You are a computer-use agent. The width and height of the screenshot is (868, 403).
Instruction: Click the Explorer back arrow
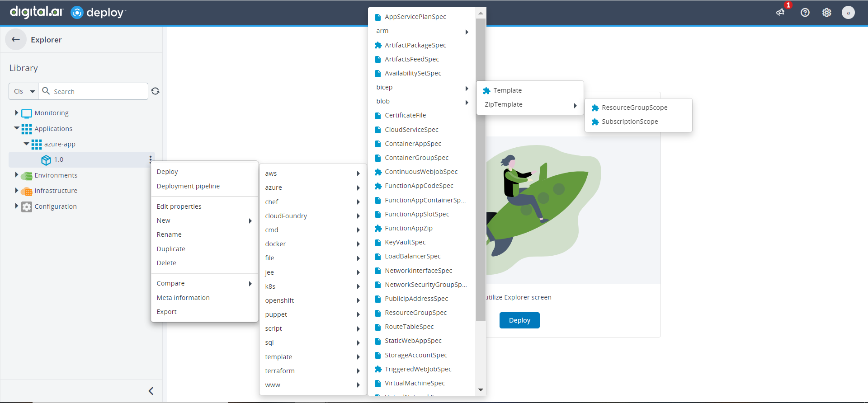click(16, 39)
